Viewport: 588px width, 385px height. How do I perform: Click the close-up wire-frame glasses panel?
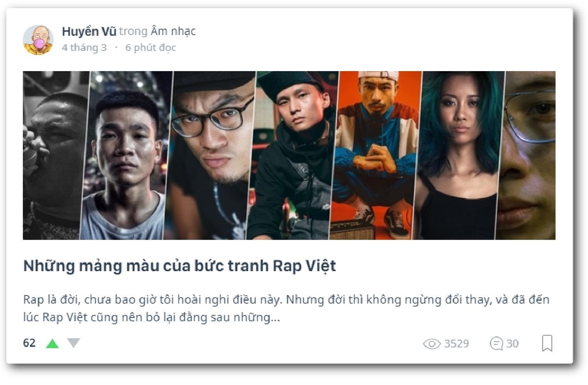click(527, 155)
